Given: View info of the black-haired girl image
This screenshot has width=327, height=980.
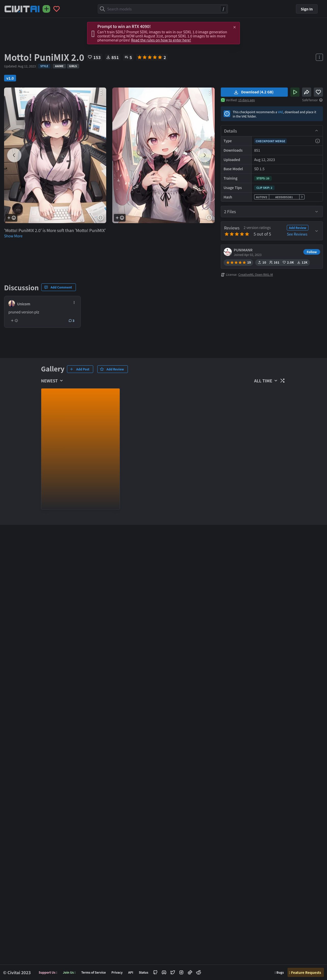Looking at the screenshot, I should [x=101, y=218].
